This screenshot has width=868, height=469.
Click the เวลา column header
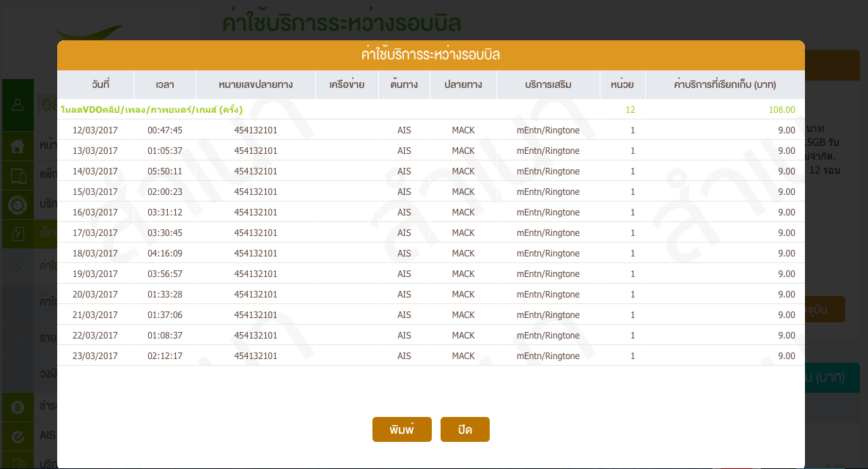[x=165, y=84]
